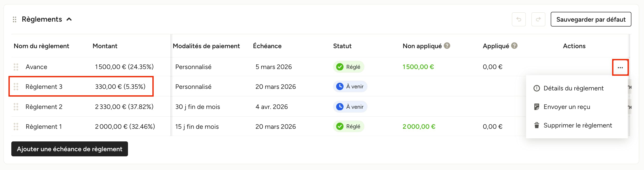The image size is (644, 170).
Task: Click the Non appliqué help question mark
Action: point(447,46)
